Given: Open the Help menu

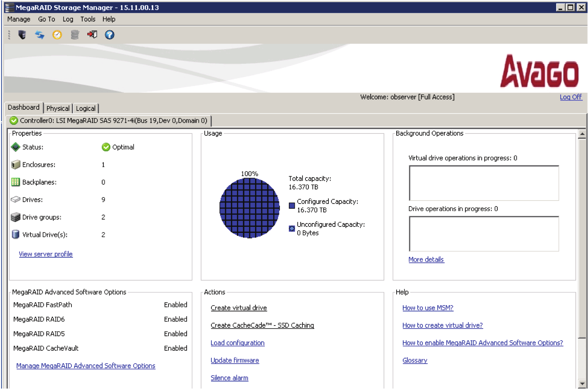Looking at the screenshot, I should (109, 19).
